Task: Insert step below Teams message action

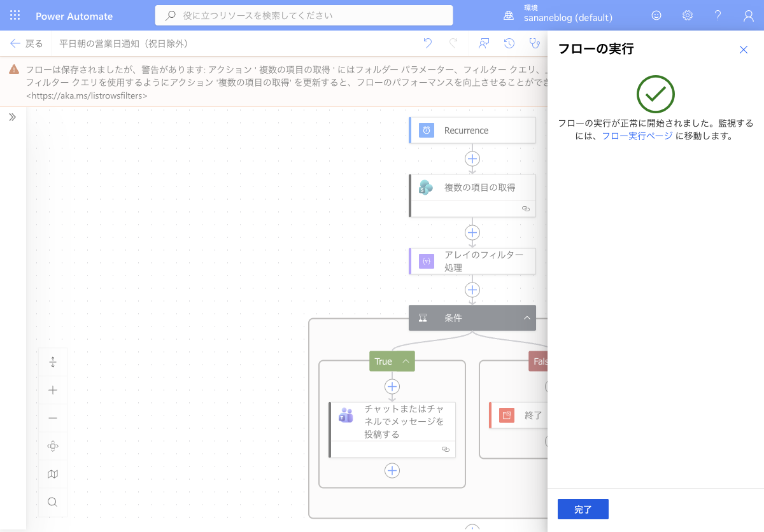Action: pos(392,470)
